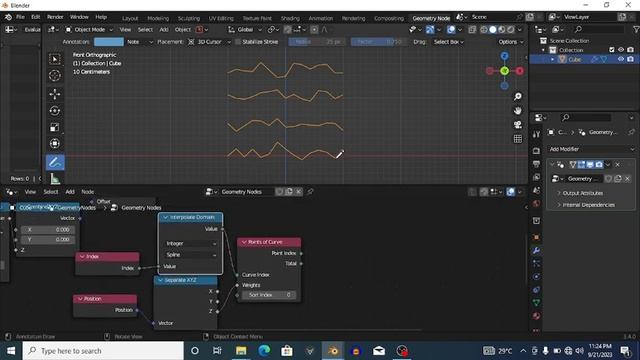
Task: Hide the Collection with its eye icon
Action: 621,50
